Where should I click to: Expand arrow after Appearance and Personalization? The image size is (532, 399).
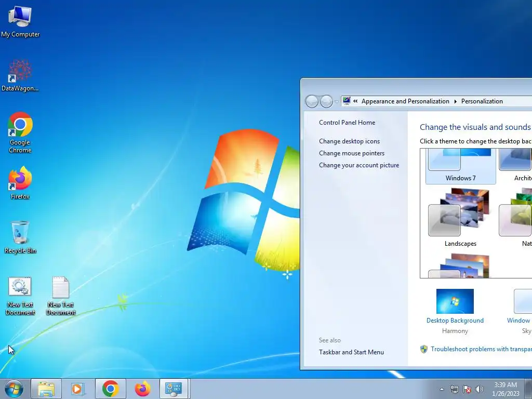[455, 101]
